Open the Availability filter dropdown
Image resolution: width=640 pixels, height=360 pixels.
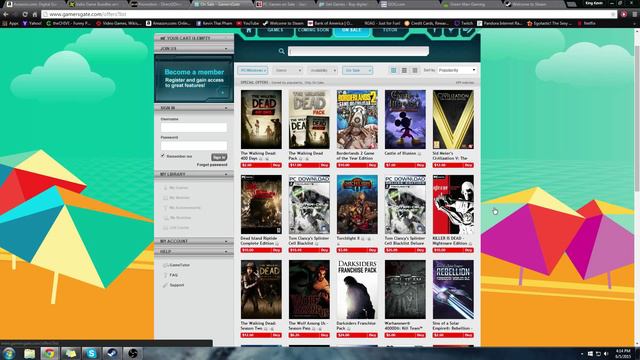coord(322,71)
